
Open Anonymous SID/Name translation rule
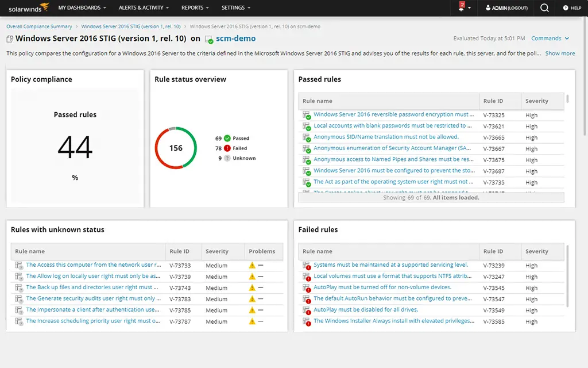[x=386, y=137]
